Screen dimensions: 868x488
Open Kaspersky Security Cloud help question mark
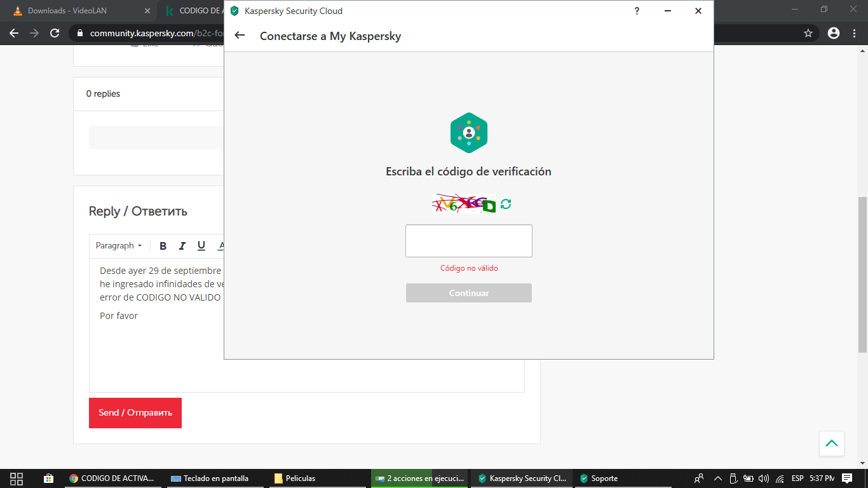click(x=637, y=11)
